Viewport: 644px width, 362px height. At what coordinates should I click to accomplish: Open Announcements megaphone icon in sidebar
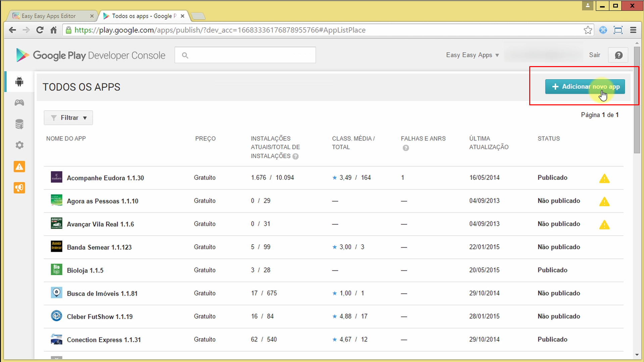(19, 188)
